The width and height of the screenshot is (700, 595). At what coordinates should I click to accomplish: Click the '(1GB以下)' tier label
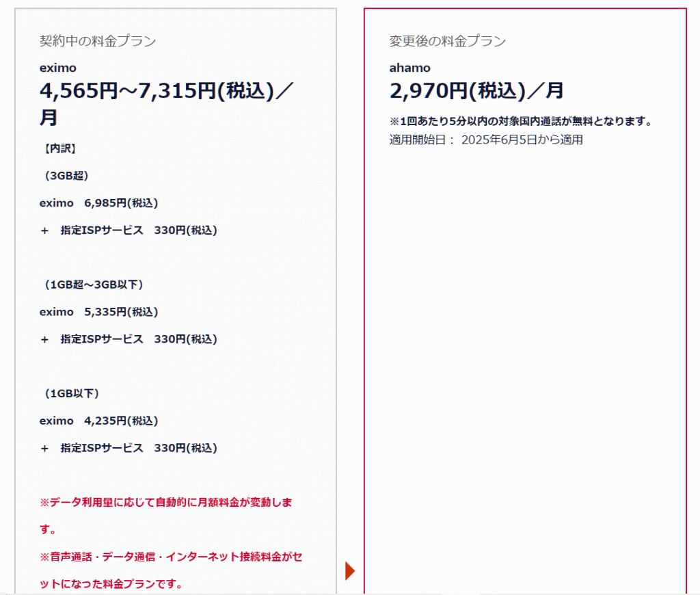pyautogui.click(x=71, y=393)
